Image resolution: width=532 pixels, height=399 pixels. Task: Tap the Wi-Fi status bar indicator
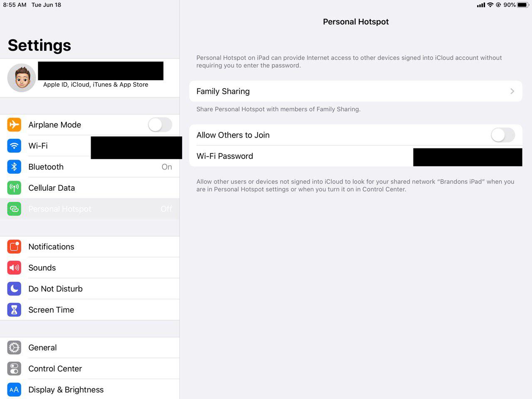tap(490, 5)
